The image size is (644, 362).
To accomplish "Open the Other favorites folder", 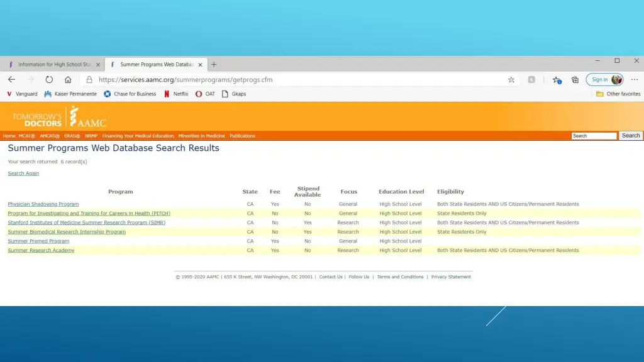I will pos(618,94).
